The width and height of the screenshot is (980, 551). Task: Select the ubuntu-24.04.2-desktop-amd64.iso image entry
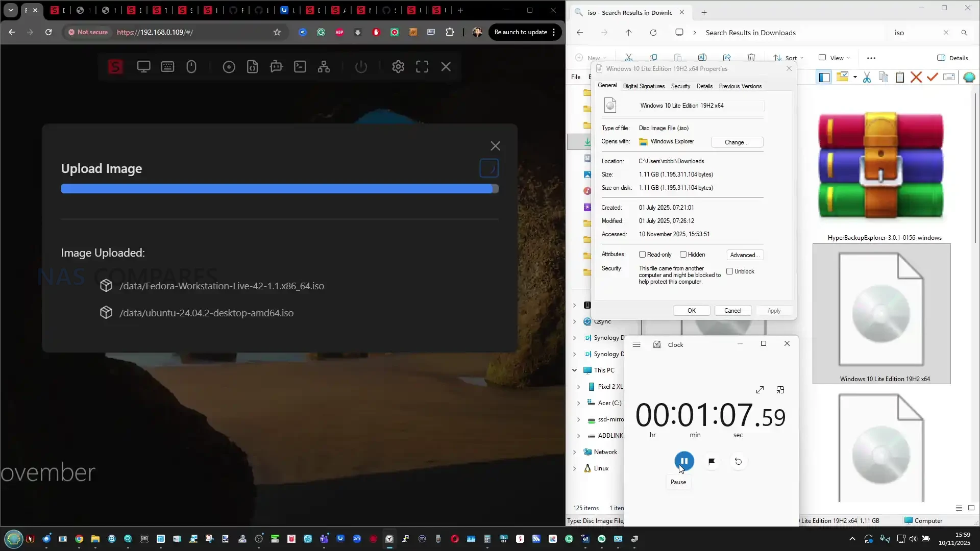(x=206, y=313)
